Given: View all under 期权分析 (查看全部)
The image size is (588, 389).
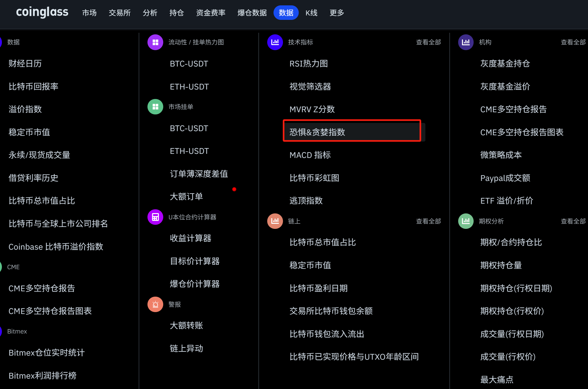Looking at the screenshot, I should (573, 221).
